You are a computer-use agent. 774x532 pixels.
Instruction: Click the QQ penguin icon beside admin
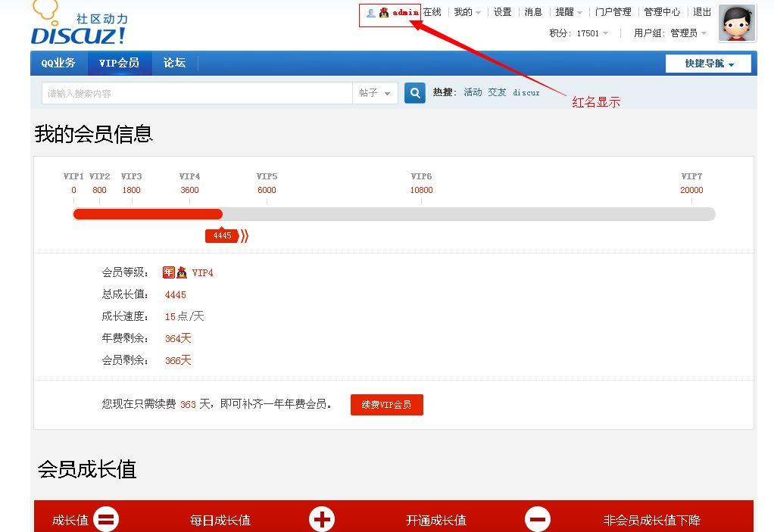[x=384, y=13]
